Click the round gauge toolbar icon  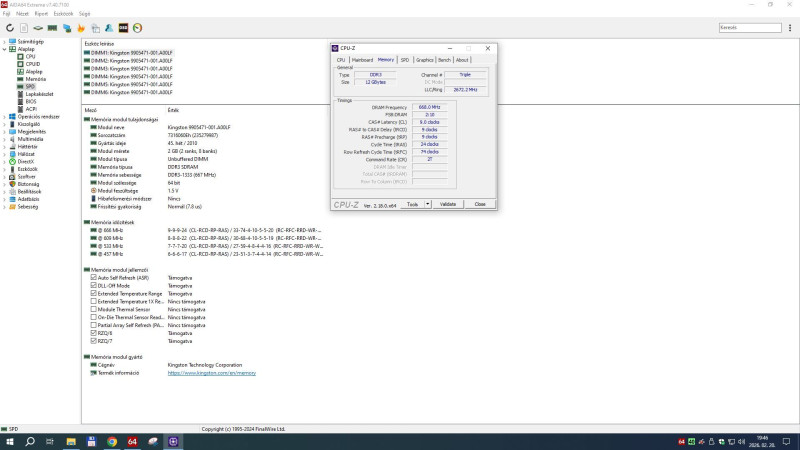click(138, 28)
